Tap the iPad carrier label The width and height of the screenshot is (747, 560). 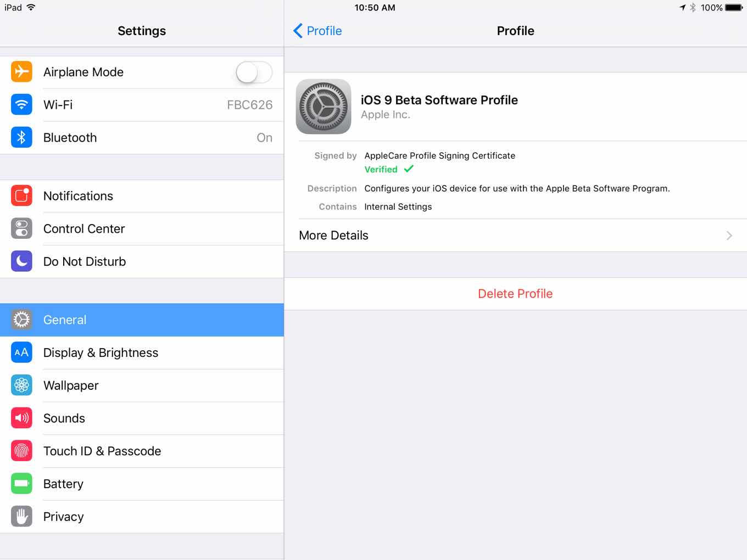[13, 8]
